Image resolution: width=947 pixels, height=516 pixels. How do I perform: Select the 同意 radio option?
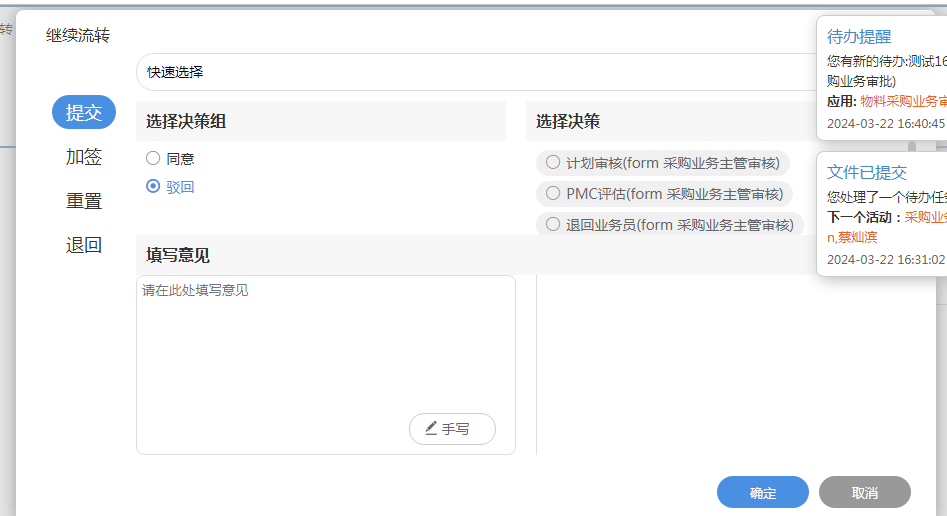point(153,158)
